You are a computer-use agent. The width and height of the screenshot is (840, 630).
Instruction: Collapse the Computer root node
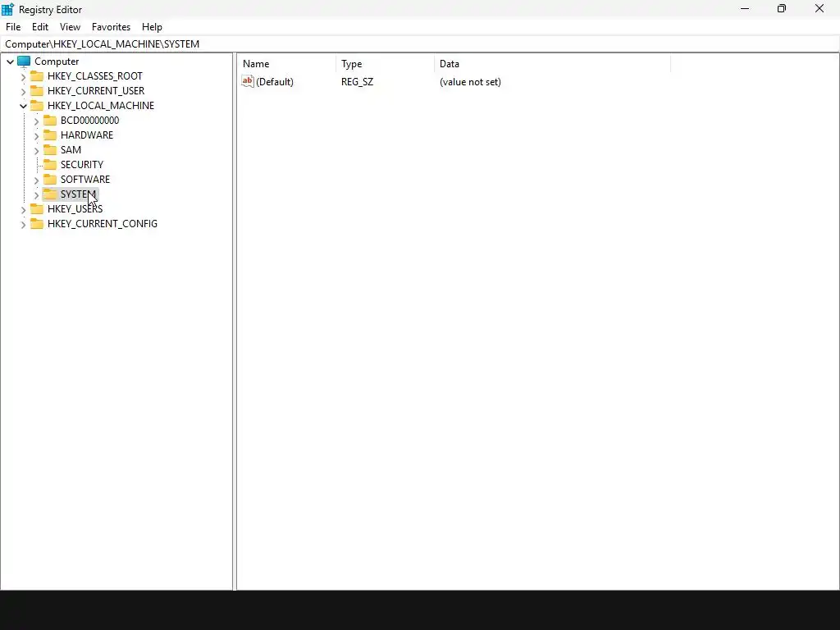tap(10, 62)
